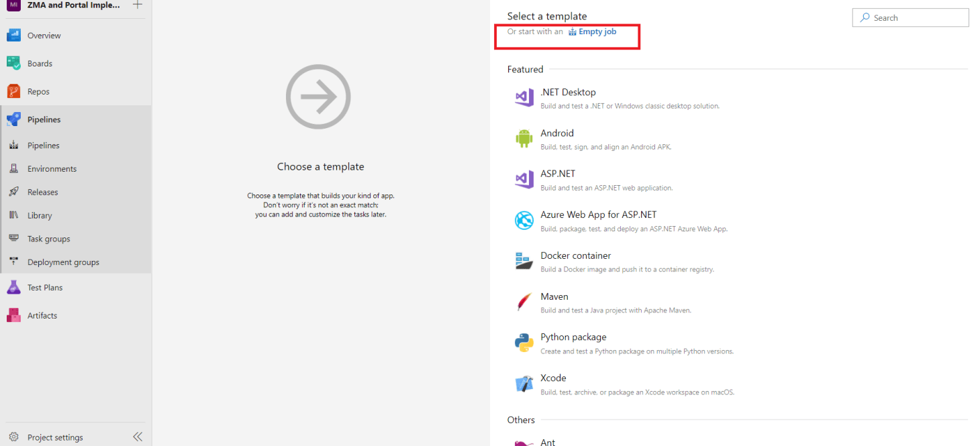Screen dimensions: 980x446
Task: Collapse the sidebar with the double chevron
Action: point(138,436)
